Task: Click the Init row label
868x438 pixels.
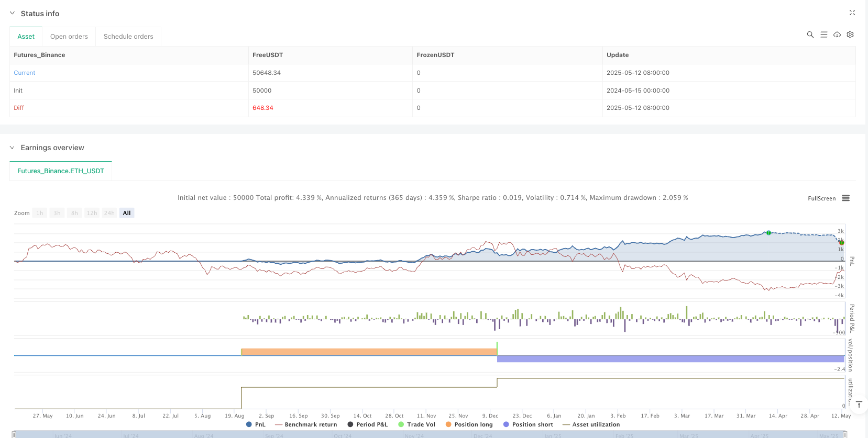Action: pyautogui.click(x=18, y=91)
